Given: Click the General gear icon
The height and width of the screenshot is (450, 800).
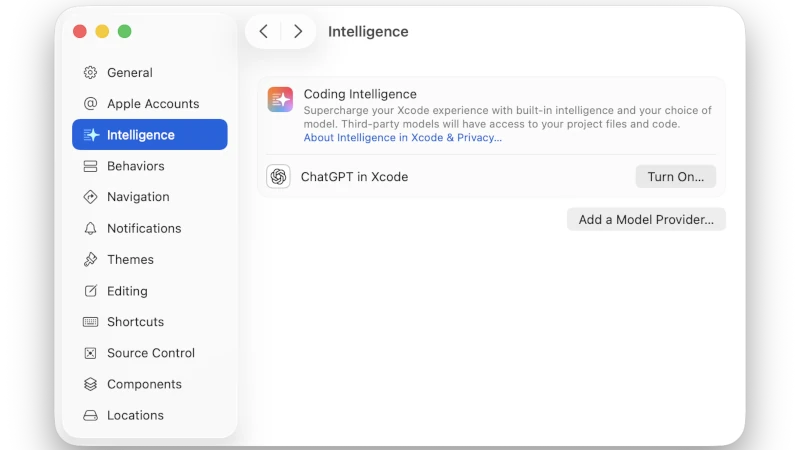Looking at the screenshot, I should click(90, 73).
